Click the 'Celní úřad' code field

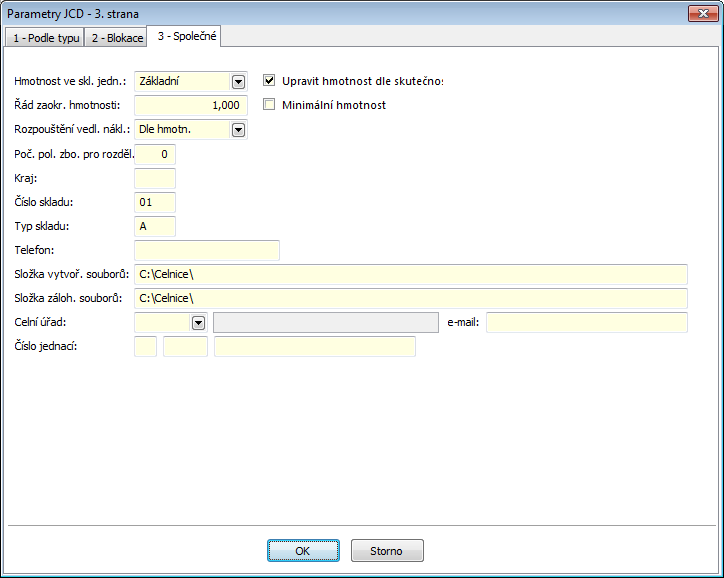[163, 322]
